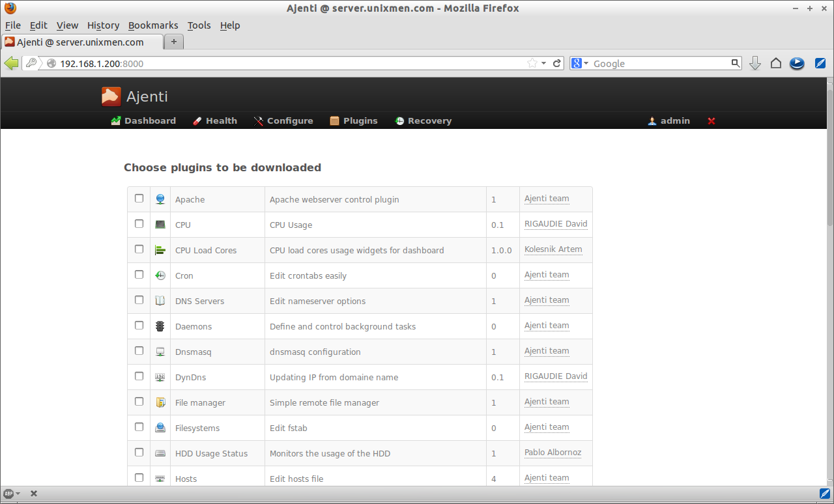
Task: Open the History menu
Action: [x=104, y=25]
